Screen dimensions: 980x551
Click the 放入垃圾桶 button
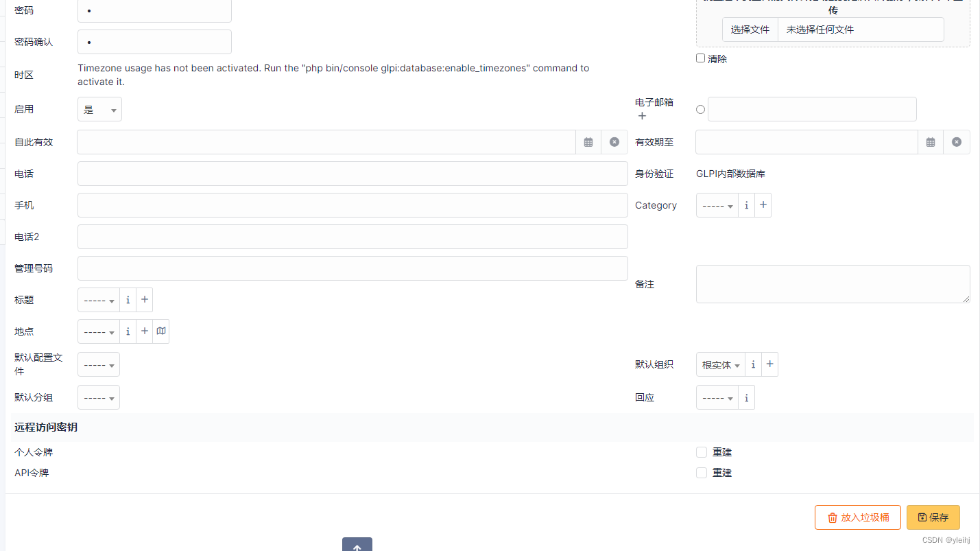pos(858,517)
